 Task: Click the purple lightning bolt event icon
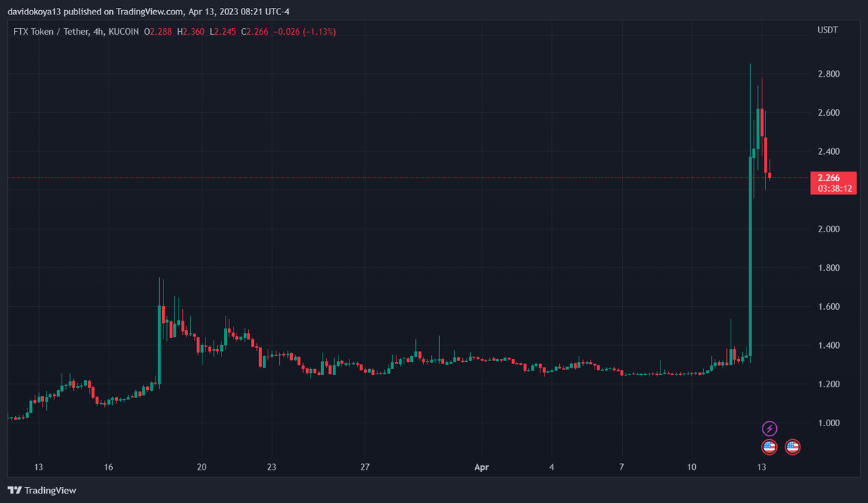770,428
